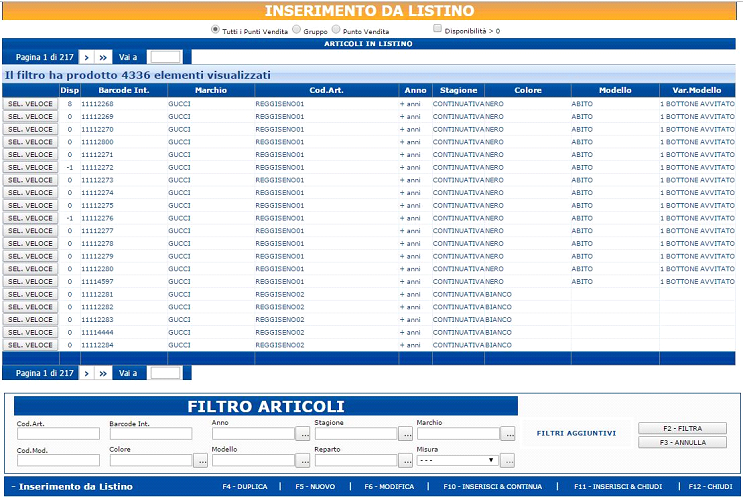Focus the Cod.Mod. filter field
This screenshot has width=743, height=498.
58,460
